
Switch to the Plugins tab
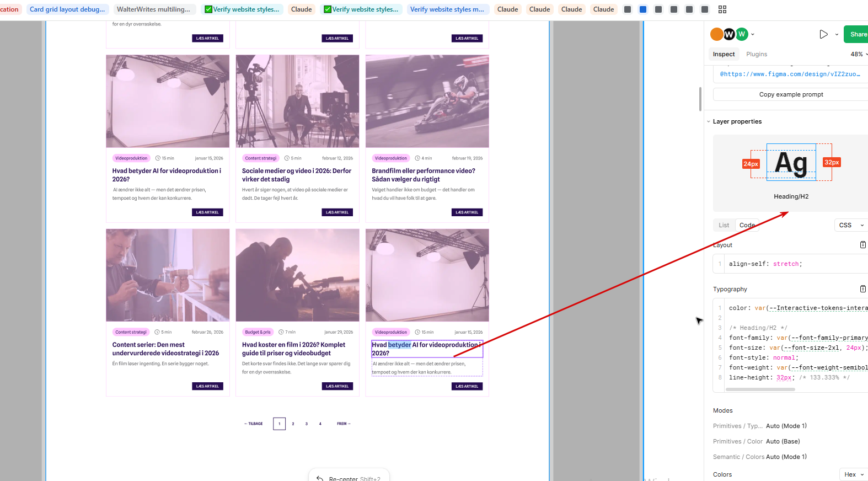pos(757,54)
